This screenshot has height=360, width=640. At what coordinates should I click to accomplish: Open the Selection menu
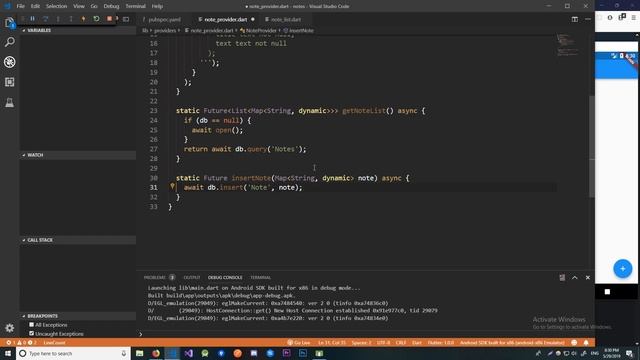pyautogui.click(x=56, y=6)
